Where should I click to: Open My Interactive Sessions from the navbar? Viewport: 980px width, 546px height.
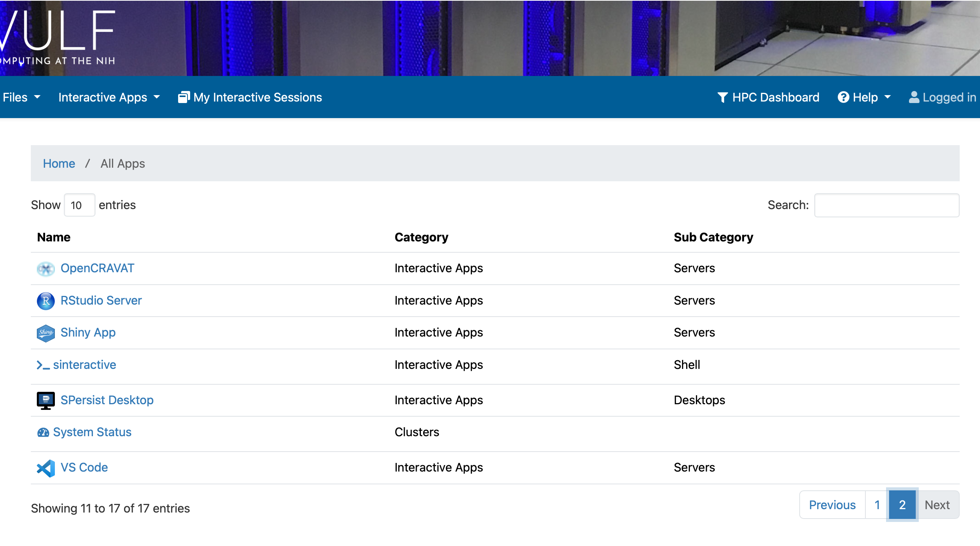click(250, 97)
